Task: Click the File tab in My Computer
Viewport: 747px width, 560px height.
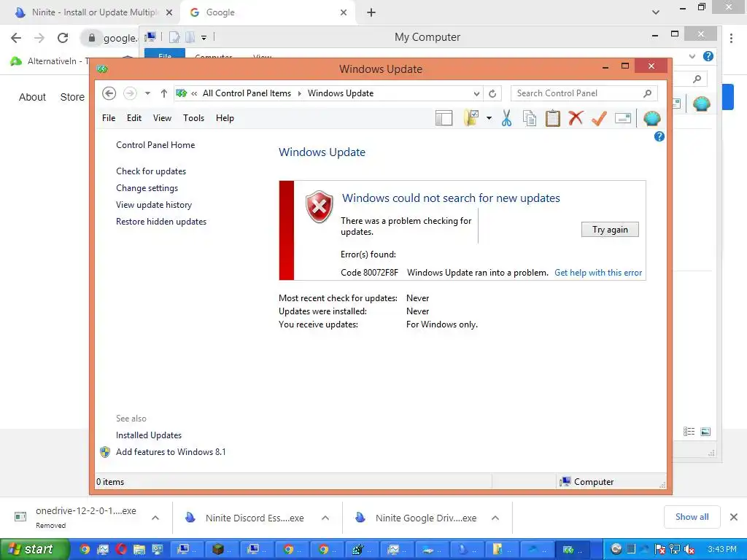Action: [x=165, y=55]
